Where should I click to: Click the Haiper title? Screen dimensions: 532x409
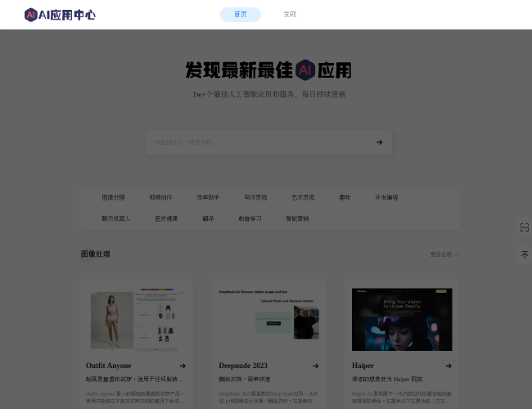[363, 366]
